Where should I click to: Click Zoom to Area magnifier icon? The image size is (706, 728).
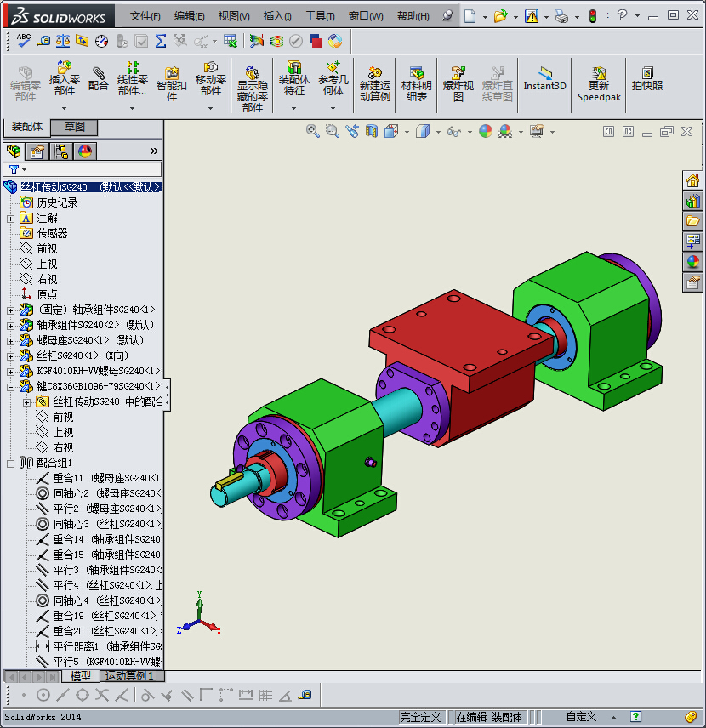(x=332, y=131)
